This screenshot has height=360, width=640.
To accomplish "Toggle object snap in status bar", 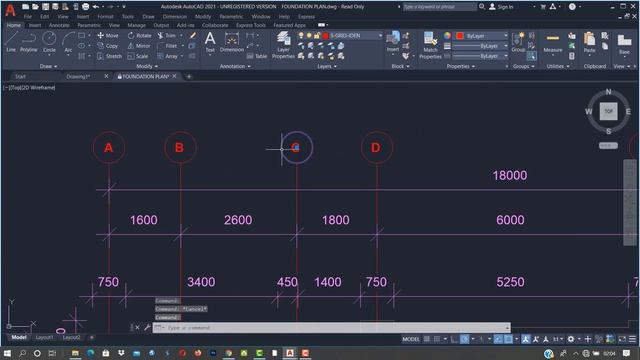I will click(x=508, y=339).
